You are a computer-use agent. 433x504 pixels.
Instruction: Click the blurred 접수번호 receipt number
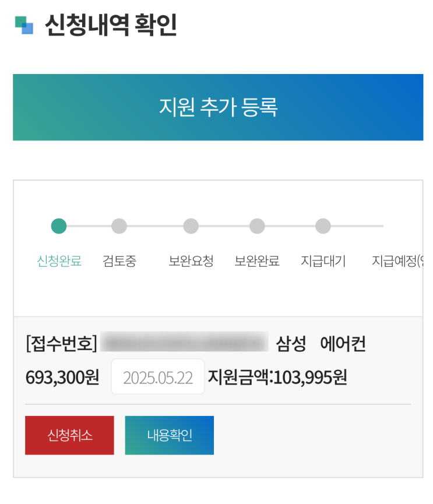tap(184, 343)
